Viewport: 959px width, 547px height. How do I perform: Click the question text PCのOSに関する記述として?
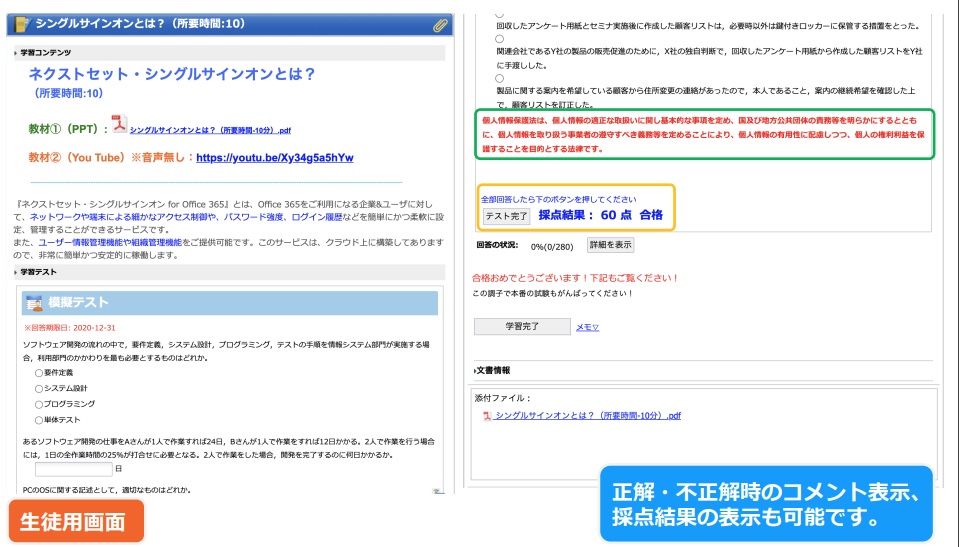[x=106, y=490]
